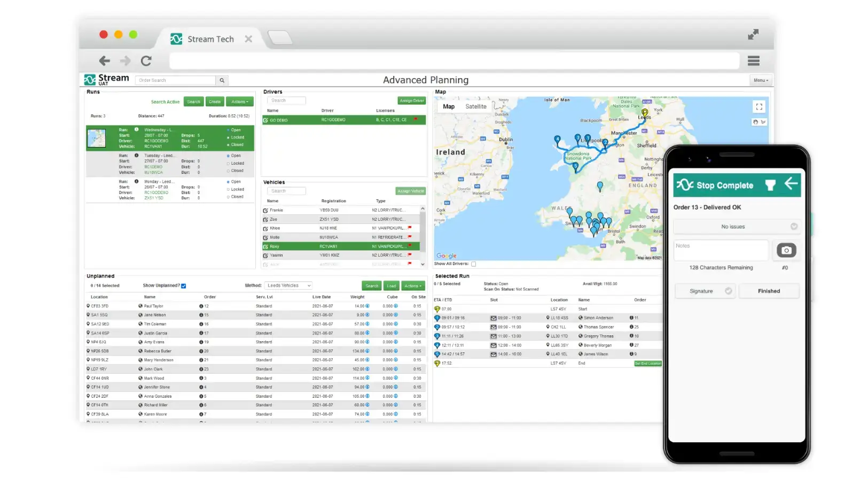
Task: Click the filter funnel icon on phone
Action: [770, 185]
